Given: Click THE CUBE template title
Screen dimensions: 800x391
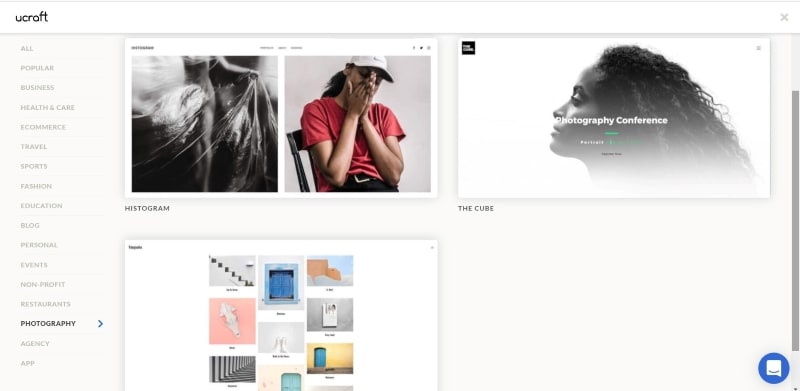Looking at the screenshot, I should tap(476, 208).
